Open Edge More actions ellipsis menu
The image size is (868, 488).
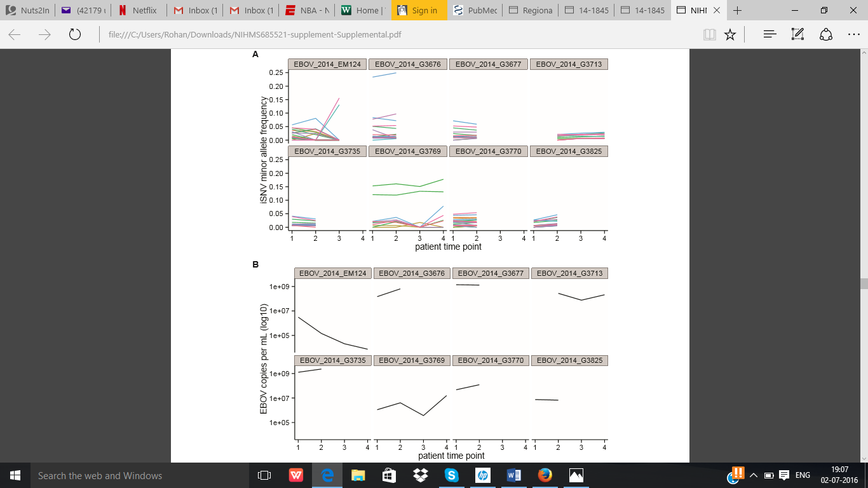853,35
